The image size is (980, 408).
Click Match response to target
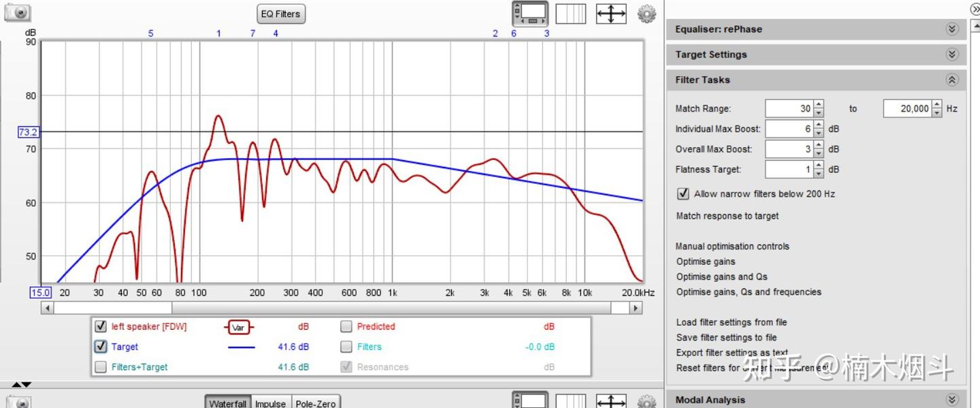coord(728,216)
